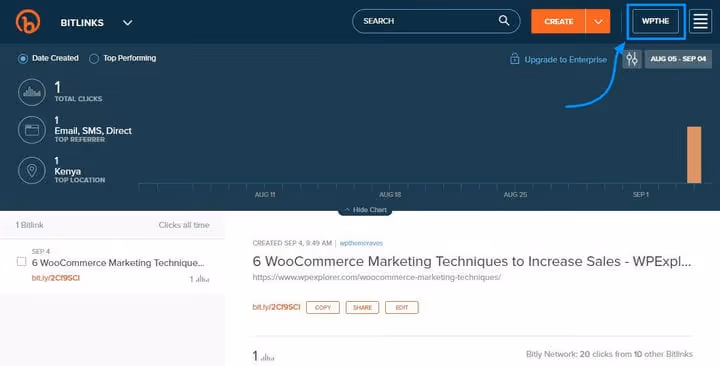Click the total clicks chart icon
This screenshot has width=720, height=366.
[32, 92]
